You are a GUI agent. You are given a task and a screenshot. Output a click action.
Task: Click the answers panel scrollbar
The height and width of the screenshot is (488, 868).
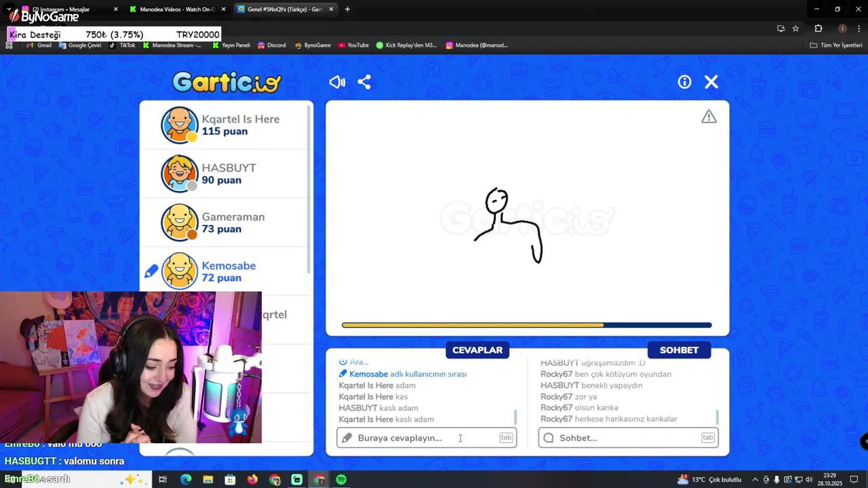click(x=515, y=417)
